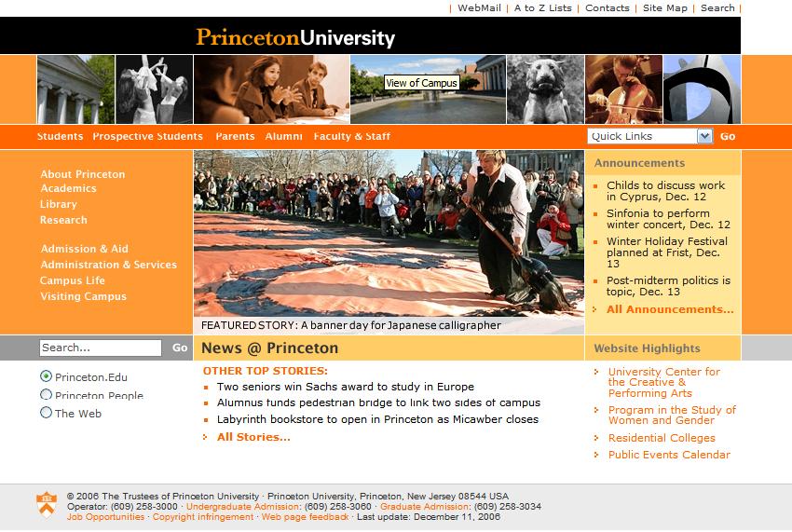Open University Center for Creative & Performing Arts
The image size is (792, 532).
[x=663, y=382]
